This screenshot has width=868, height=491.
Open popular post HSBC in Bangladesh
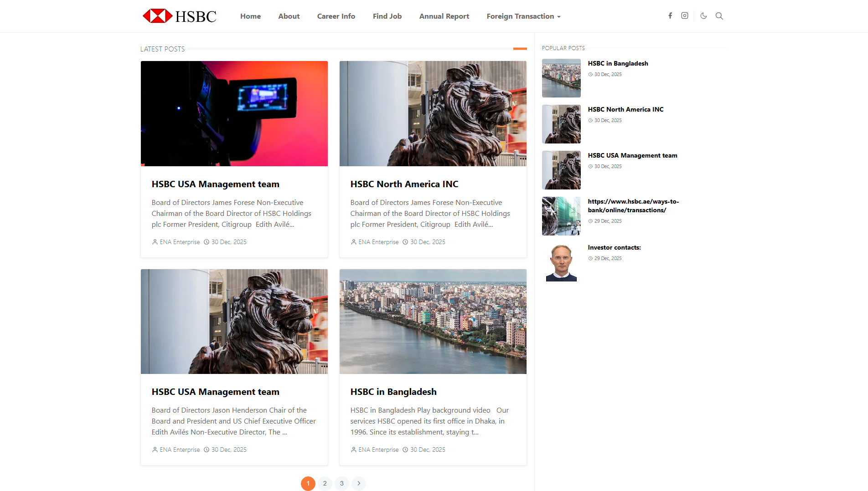click(x=618, y=63)
